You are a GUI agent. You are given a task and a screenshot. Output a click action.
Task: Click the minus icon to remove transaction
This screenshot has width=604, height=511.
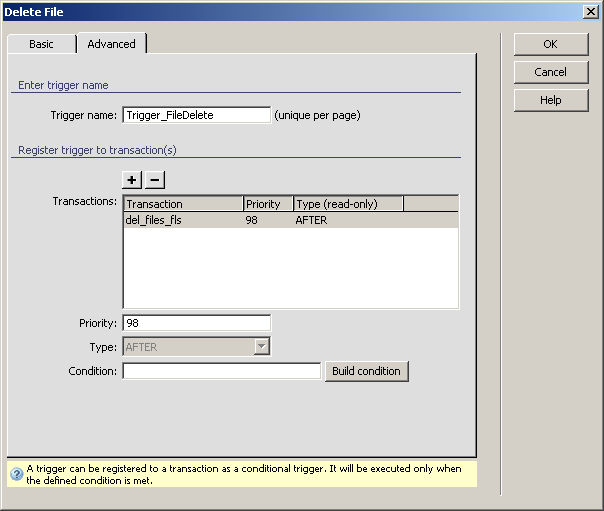point(155,180)
